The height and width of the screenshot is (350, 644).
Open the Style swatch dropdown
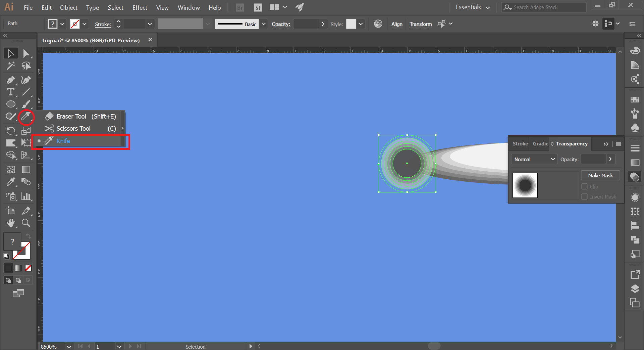tap(361, 24)
